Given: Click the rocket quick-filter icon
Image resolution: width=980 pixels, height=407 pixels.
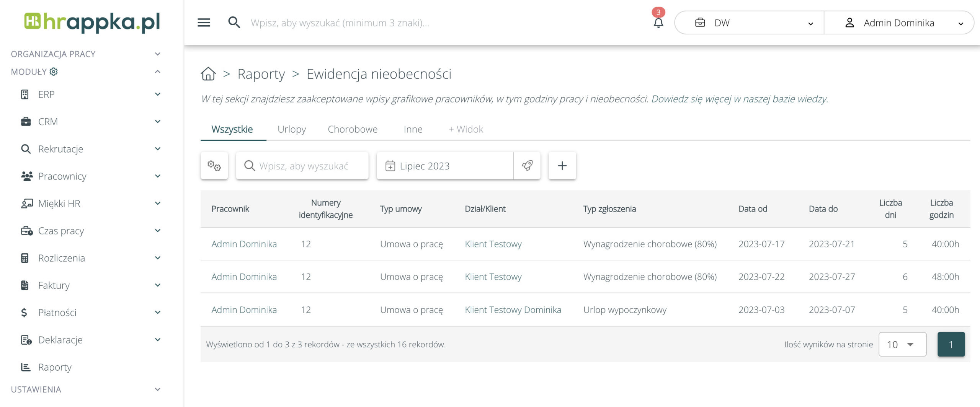Looking at the screenshot, I should [x=527, y=166].
